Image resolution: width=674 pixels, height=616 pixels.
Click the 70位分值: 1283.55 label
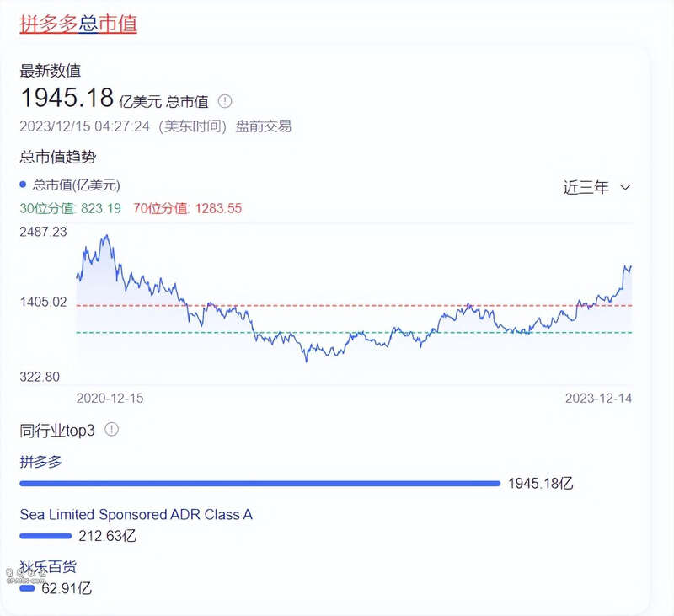(187, 208)
